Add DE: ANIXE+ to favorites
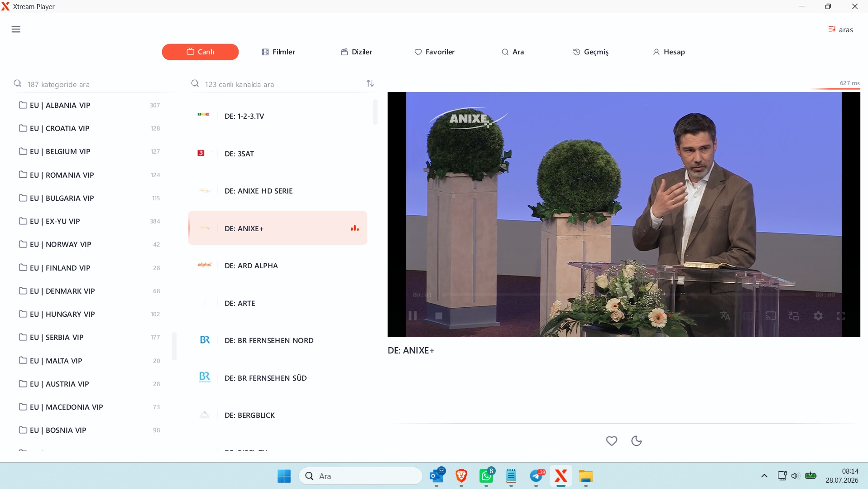The width and height of the screenshot is (868, 489). (x=612, y=441)
